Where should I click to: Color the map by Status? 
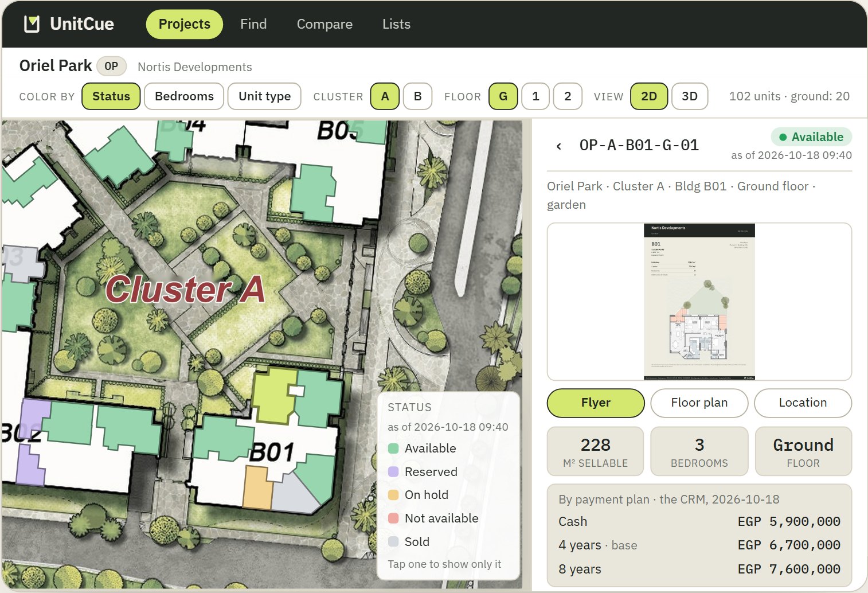click(x=111, y=96)
